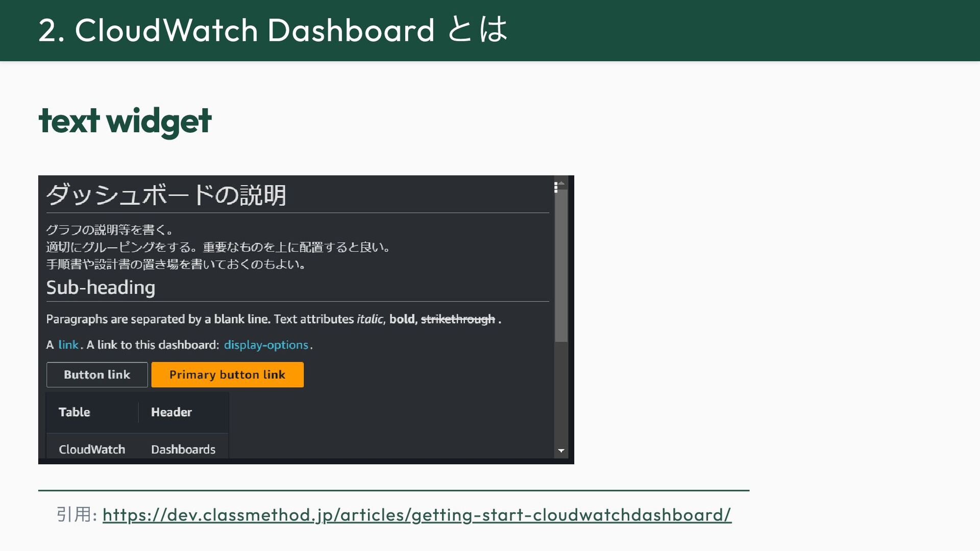
Task: Click the 'Sub-heading' title text
Action: click(101, 288)
